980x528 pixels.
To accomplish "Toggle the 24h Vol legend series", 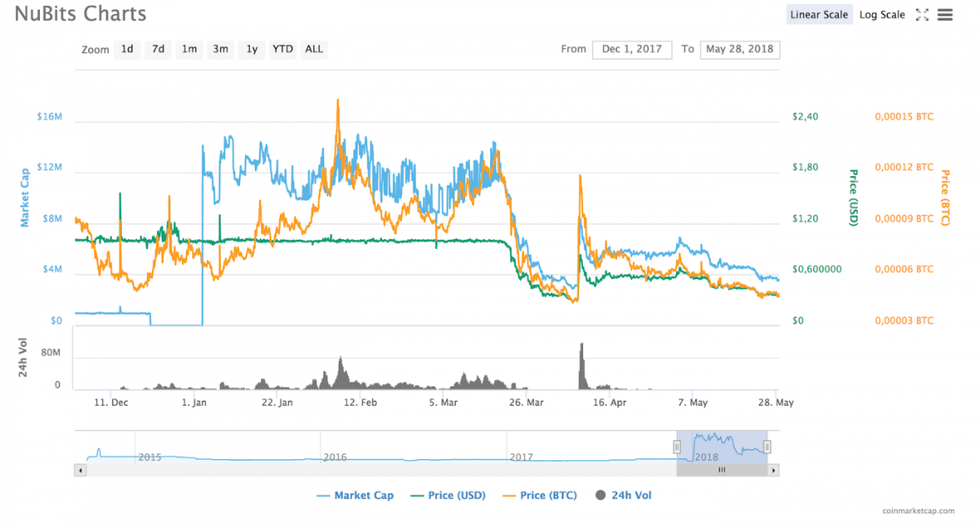I will [x=624, y=495].
